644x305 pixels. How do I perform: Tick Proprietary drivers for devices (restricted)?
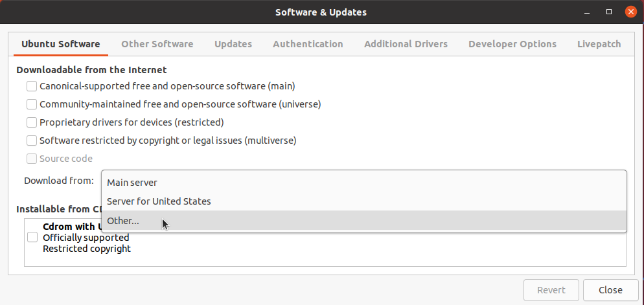click(x=32, y=122)
